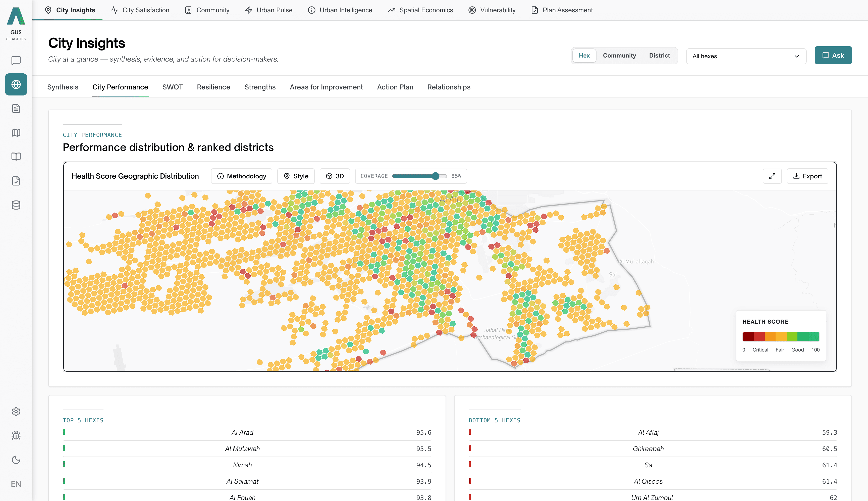Switch to the Synthesis sub-tab
The height and width of the screenshot is (501, 868).
pyautogui.click(x=63, y=87)
